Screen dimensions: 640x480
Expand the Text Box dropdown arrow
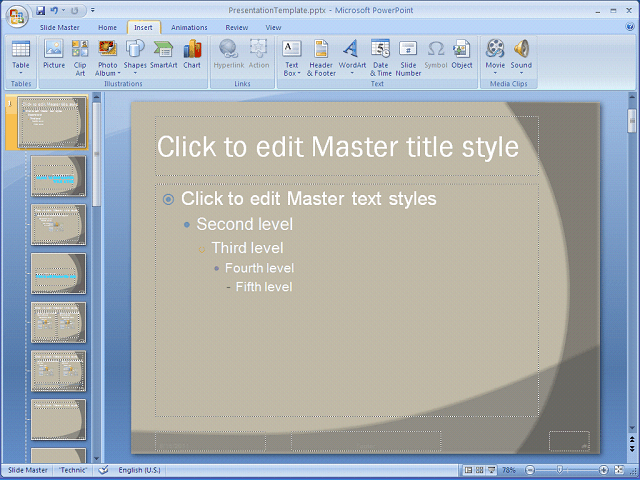[299, 73]
